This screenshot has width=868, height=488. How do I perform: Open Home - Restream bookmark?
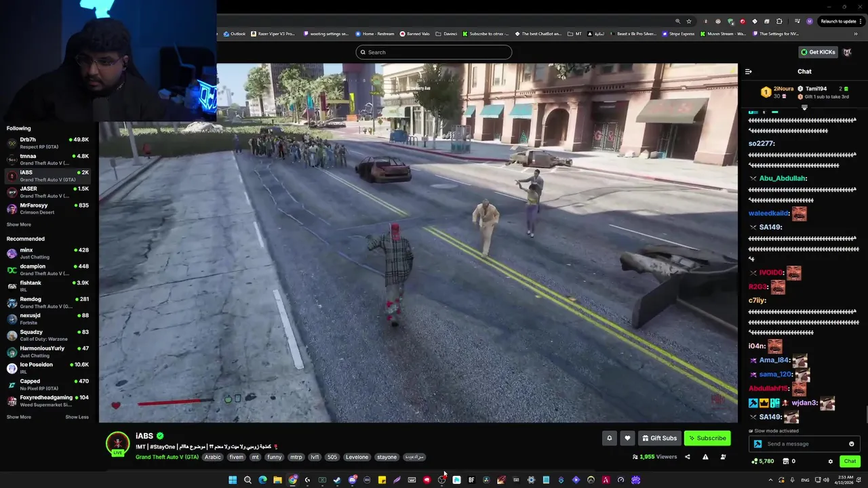click(x=375, y=33)
